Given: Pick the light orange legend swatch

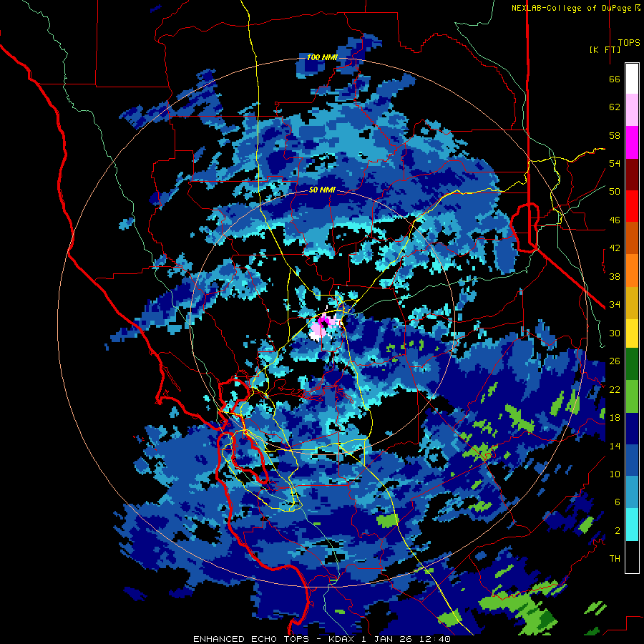Looking at the screenshot, I should point(632,270).
